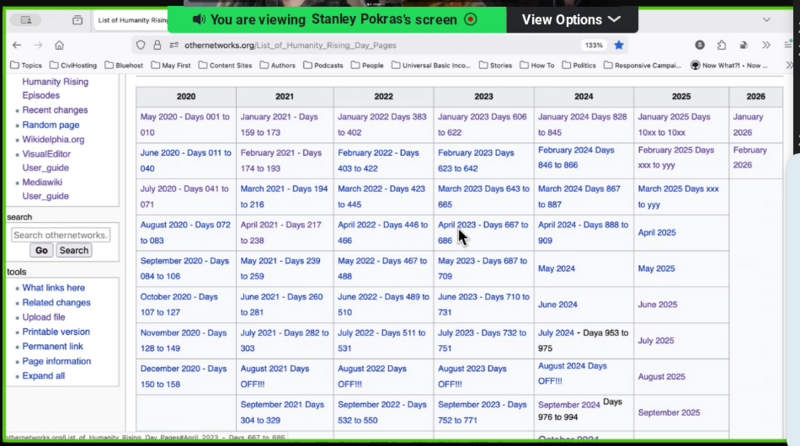Open the site permissions icon in address bar
The width and height of the screenshot is (800, 446).
(x=174, y=45)
